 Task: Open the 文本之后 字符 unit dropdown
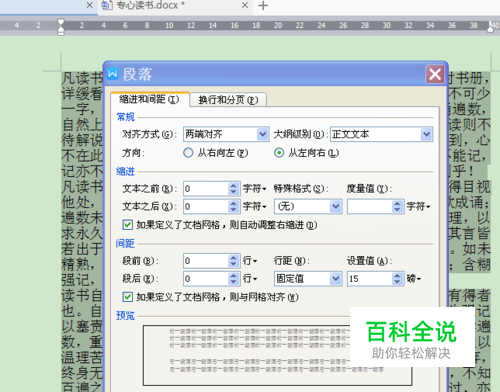point(254,206)
